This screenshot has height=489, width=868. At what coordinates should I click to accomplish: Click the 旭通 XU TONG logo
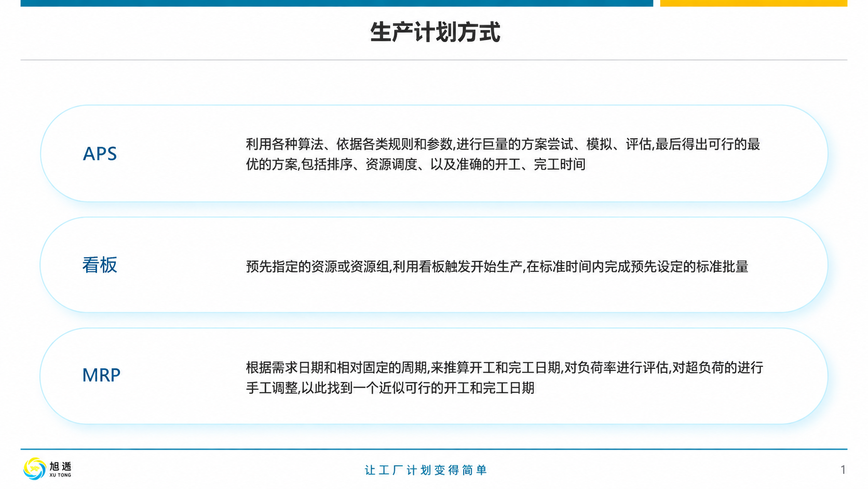[x=47, y=469]
